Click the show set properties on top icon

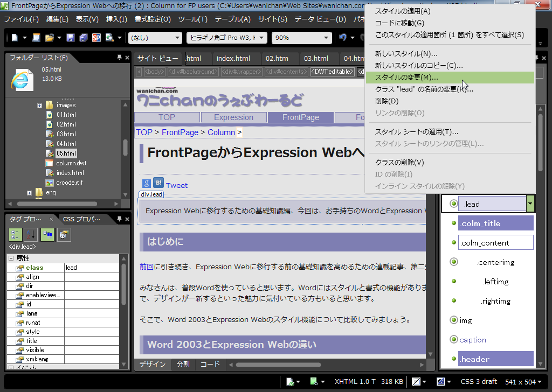coord(47,235)
